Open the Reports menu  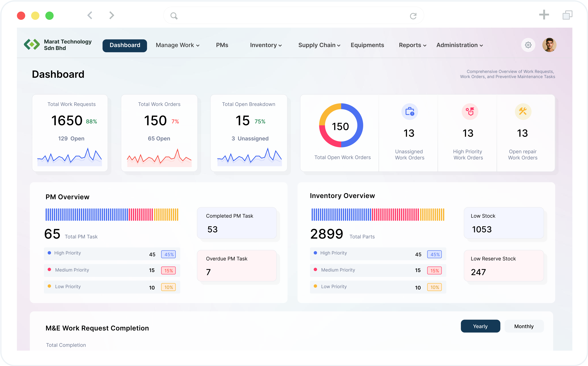pyautogui.click(x=412, y=45)
